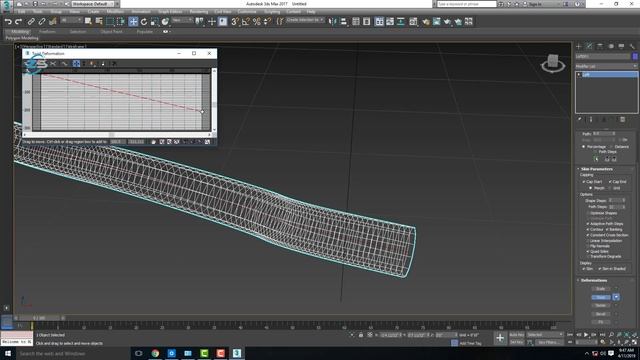This screenshot has width=640, height=360.
Task: Toggle the Twist deformation lightbulb
Action: pos(616,297)
